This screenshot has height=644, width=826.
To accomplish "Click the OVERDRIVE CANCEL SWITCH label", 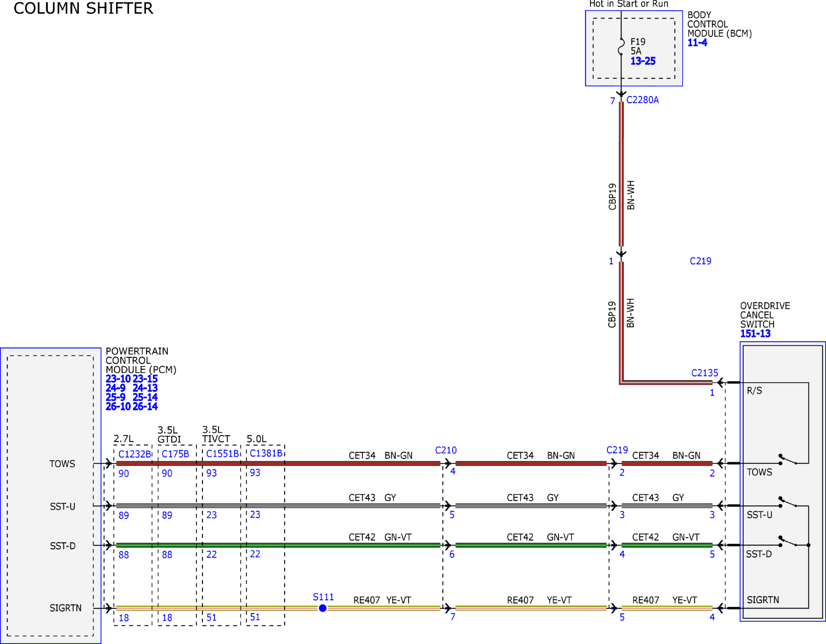I will pyautogui.click(x=765, y=315).
